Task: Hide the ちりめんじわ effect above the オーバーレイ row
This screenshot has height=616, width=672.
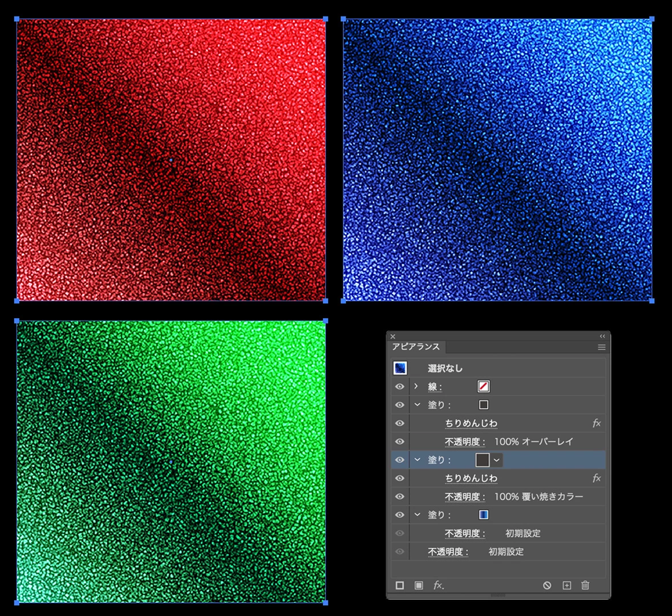Action: (x=399, y=423)
